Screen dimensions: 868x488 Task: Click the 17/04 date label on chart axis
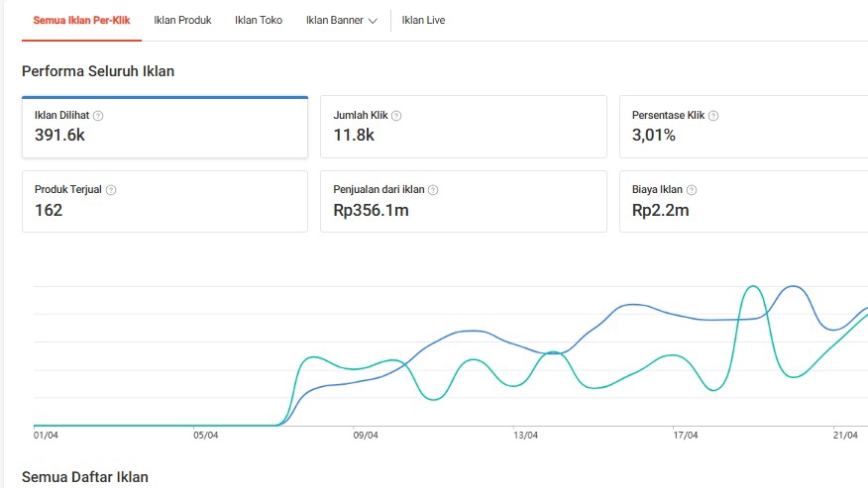(686, 436)
